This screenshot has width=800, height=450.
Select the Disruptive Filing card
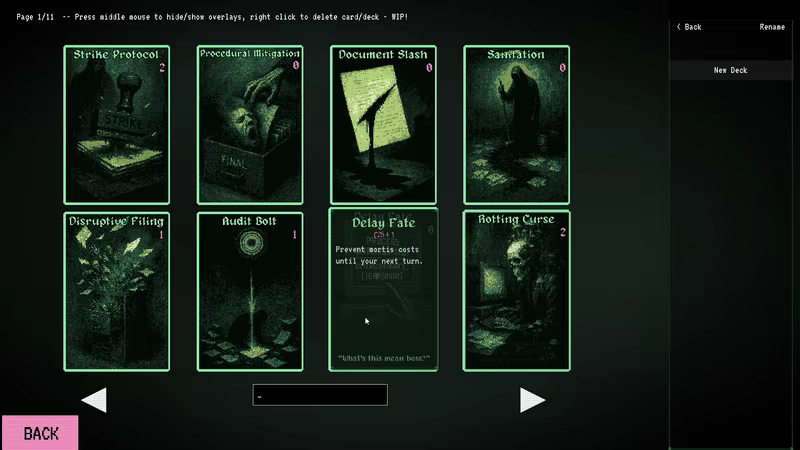click(117, 292)
